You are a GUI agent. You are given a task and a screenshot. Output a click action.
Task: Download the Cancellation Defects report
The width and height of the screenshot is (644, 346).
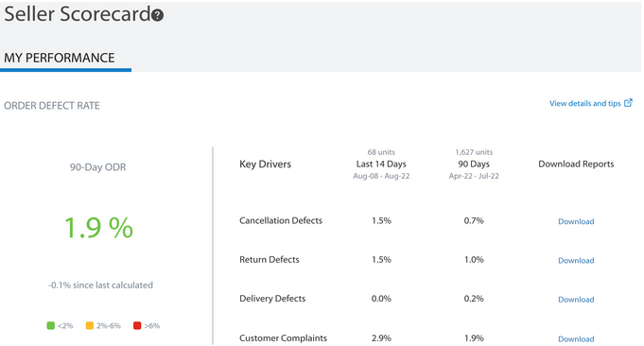click(x=576, y=221)
